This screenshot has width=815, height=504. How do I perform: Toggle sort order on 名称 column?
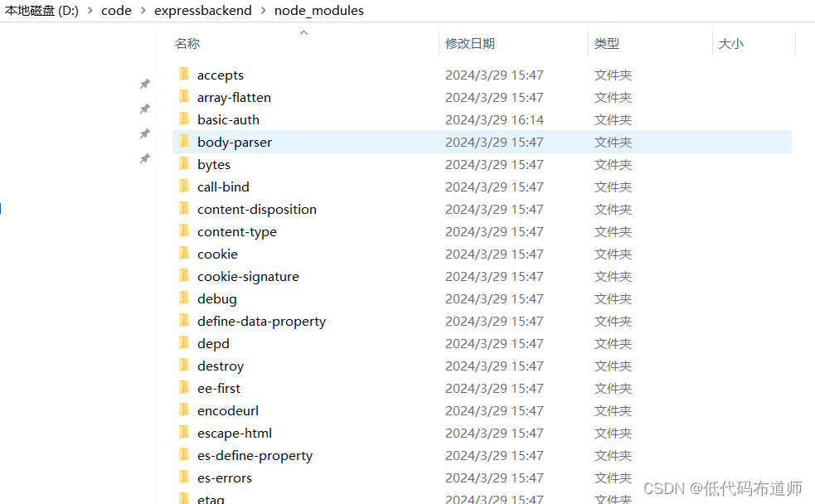[x=187, y=43]
